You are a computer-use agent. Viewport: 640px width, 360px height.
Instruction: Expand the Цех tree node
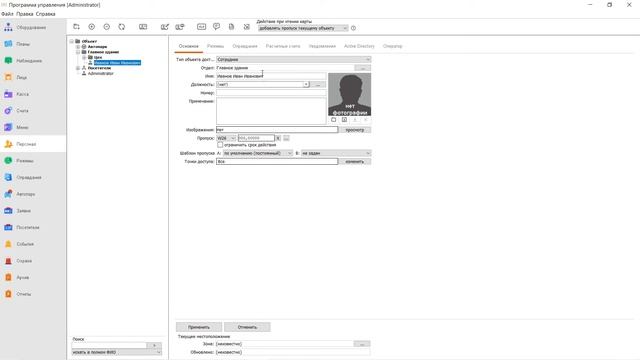tap(84, 57)
